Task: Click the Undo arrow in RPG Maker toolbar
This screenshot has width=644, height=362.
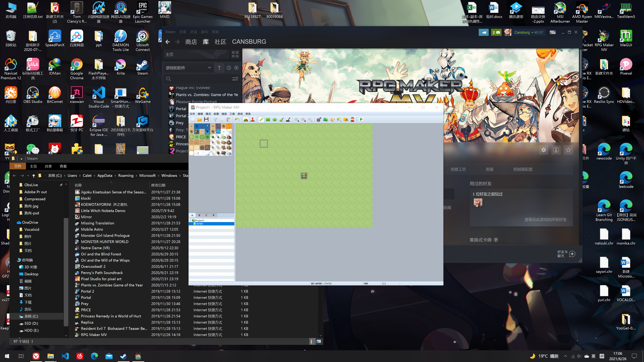Action: (237, 120)
